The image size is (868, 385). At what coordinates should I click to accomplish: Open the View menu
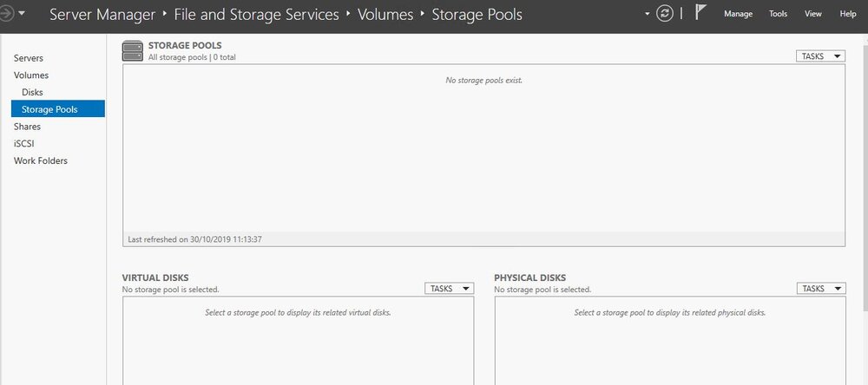pos(813,14)
